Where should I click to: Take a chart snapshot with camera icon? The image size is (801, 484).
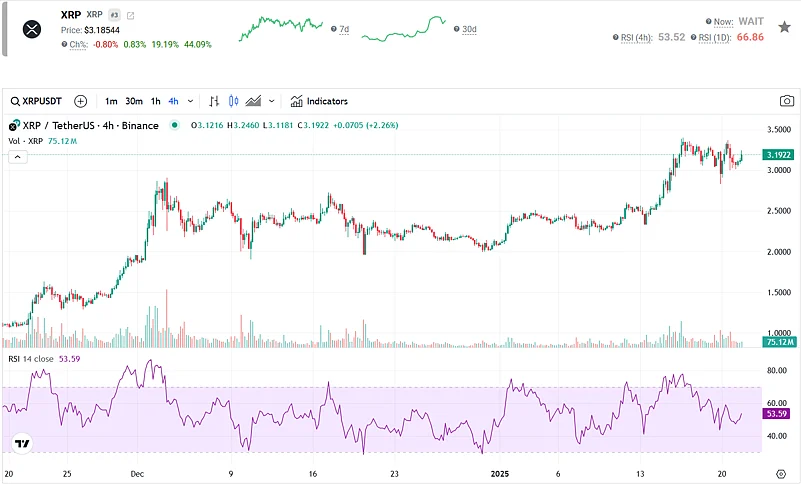pos(787,101)
